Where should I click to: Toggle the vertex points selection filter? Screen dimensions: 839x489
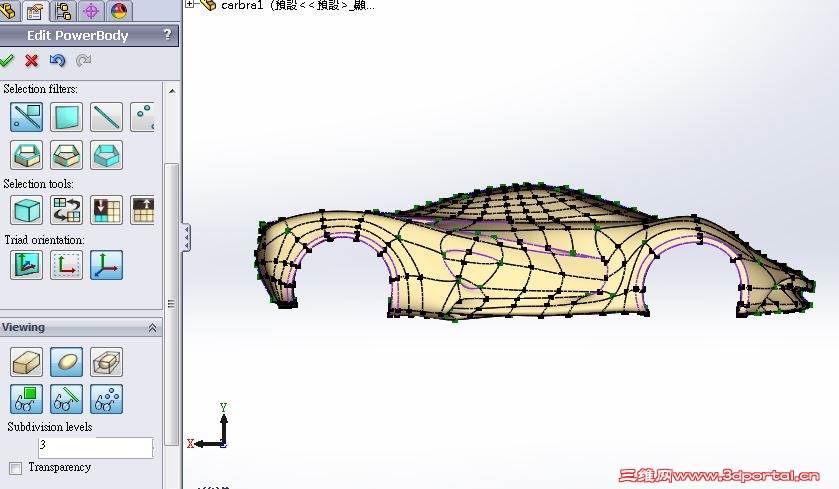142,117
